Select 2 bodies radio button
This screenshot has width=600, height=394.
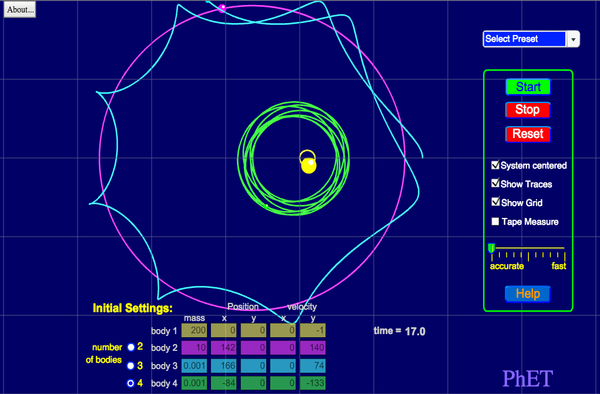(131, 347)
